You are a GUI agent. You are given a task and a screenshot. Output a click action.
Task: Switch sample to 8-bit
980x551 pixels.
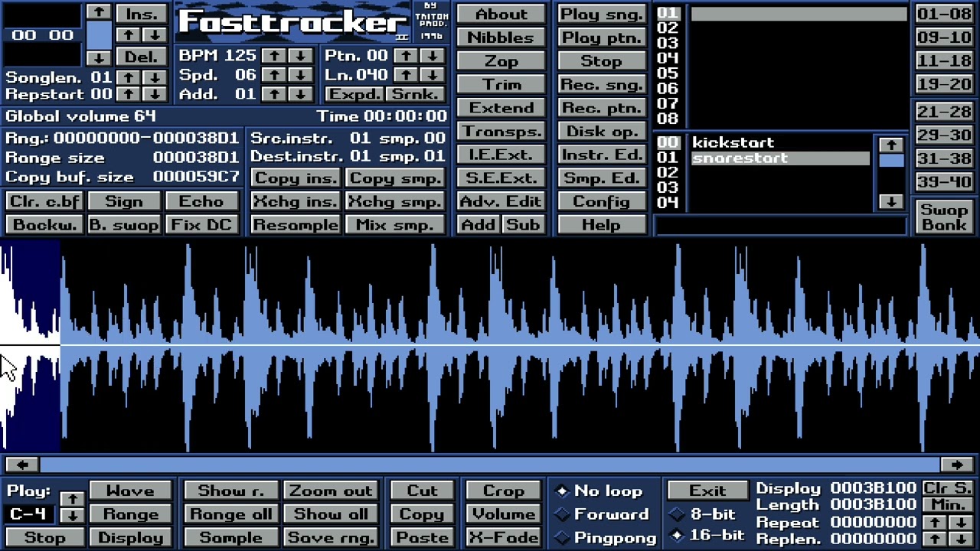tap(703, 514)
